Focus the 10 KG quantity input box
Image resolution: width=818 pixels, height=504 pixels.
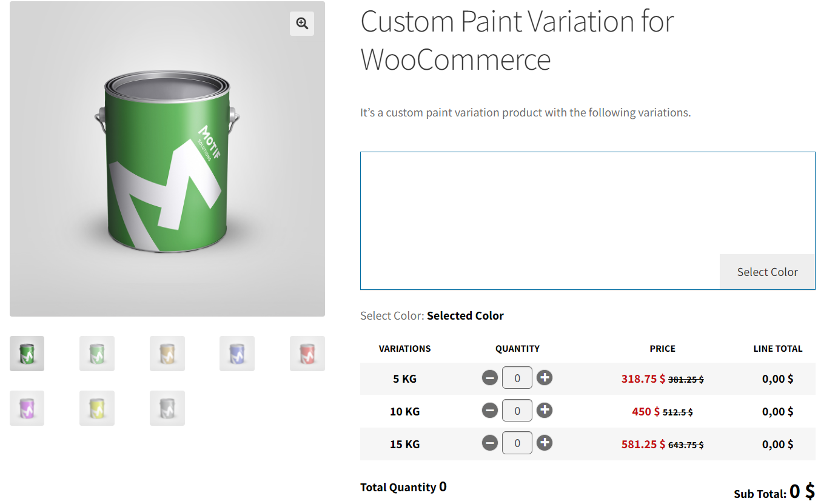click(517, 411)
